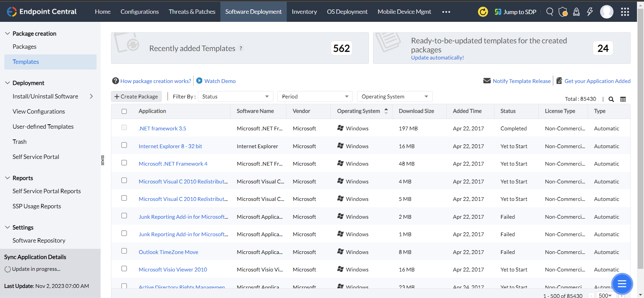Screen dimensions: 644x298
Task: Click the Create Package button
Action: [136, 96]
